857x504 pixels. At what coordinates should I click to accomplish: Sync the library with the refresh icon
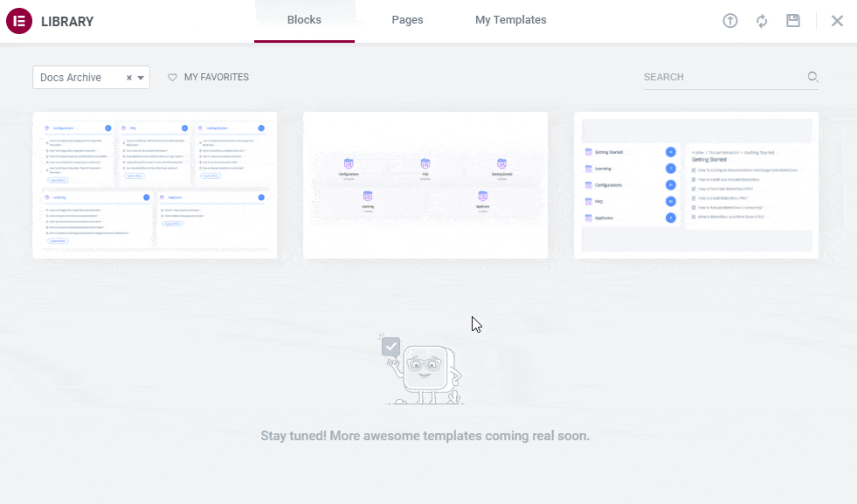point(762,20)
